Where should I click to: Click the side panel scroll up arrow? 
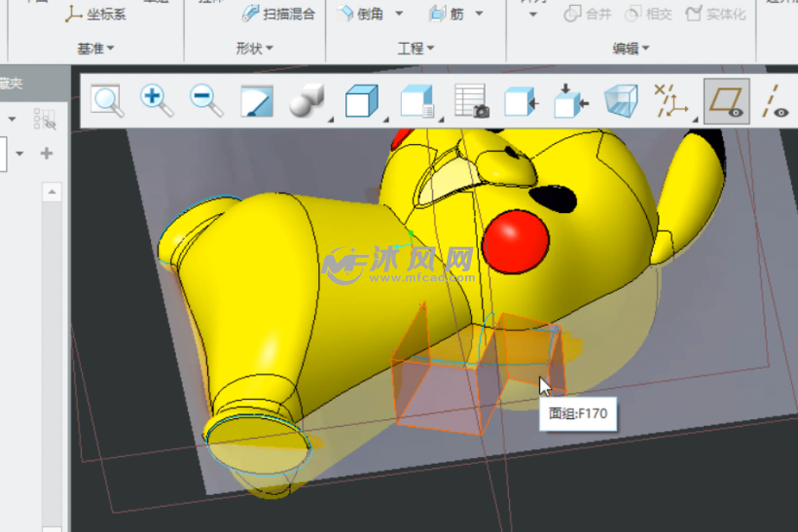[x=52, y=192]
